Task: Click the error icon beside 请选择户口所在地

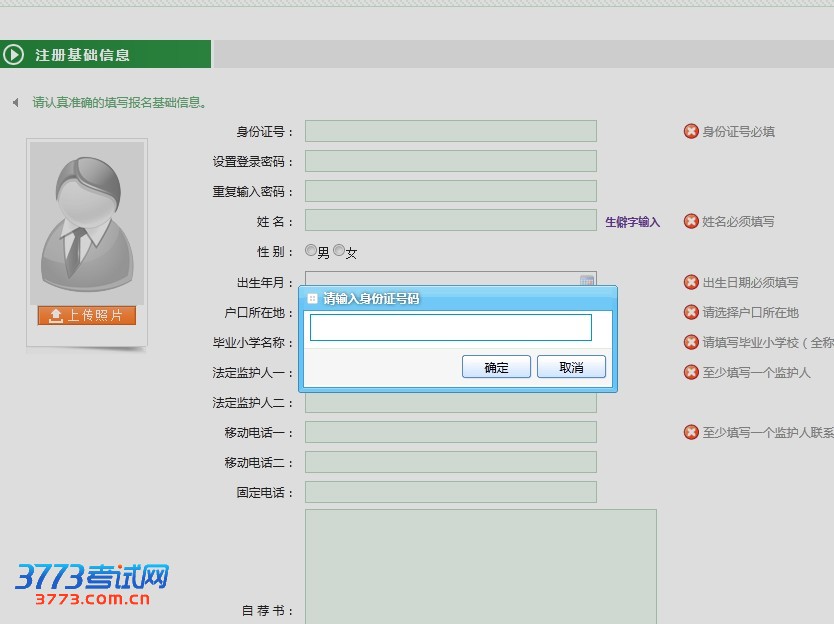Action: click(691, 312)
